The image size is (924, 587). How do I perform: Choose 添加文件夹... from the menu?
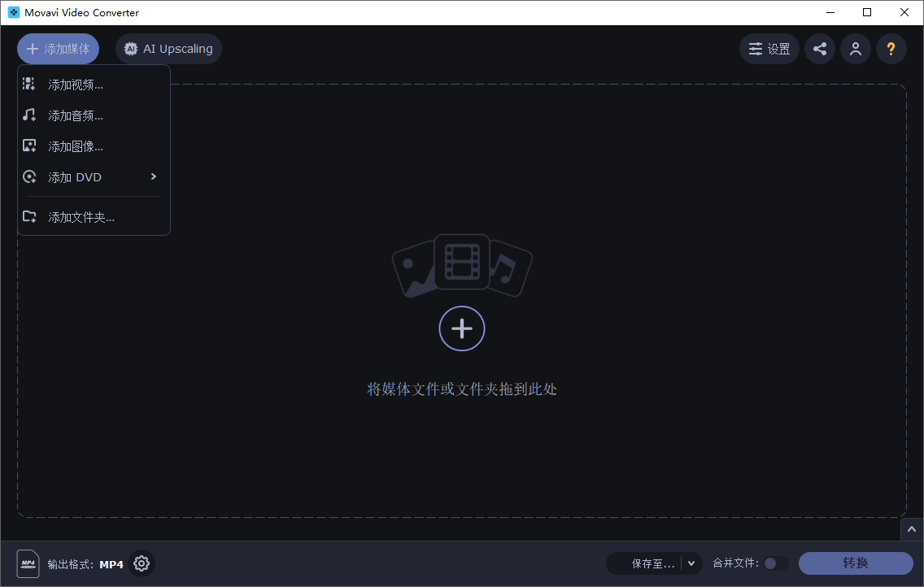tap(94, 217)
